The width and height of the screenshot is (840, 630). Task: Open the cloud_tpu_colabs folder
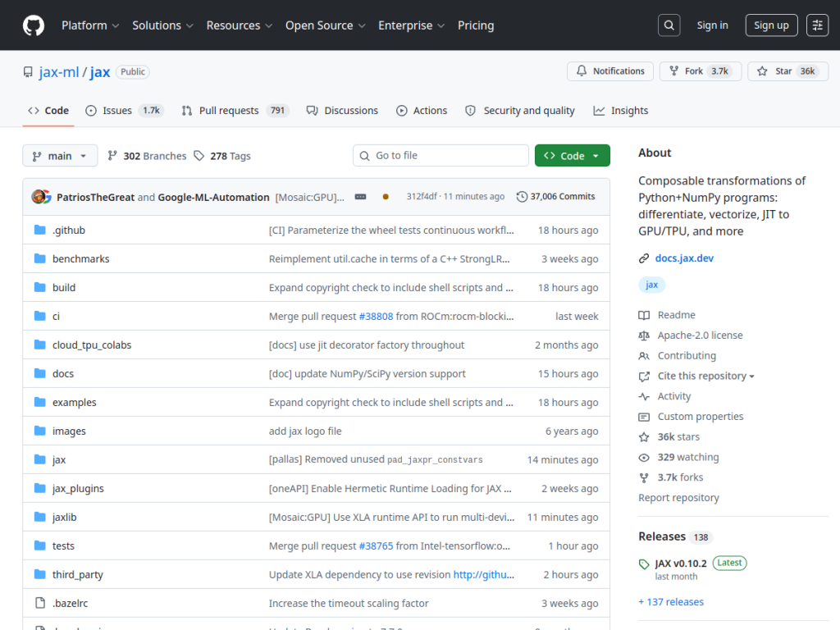tap(92, 345)
